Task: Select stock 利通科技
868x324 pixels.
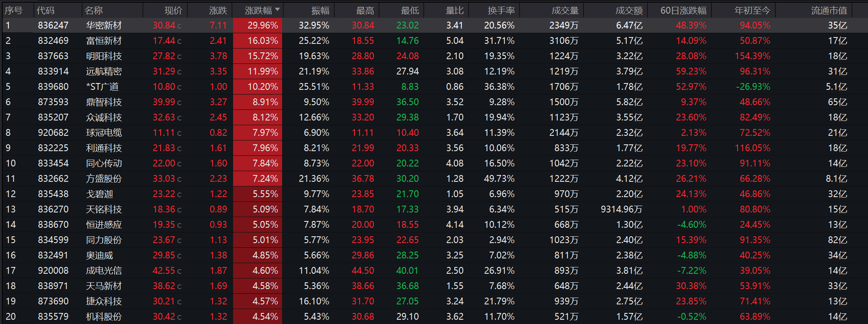Action: pyautogui.click(x=104, y=148)
